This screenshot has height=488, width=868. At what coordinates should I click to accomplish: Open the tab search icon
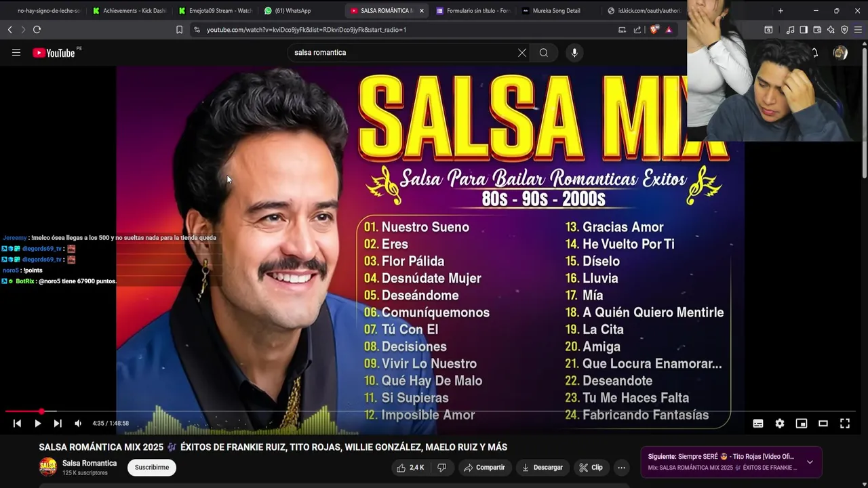pos(768,30)
